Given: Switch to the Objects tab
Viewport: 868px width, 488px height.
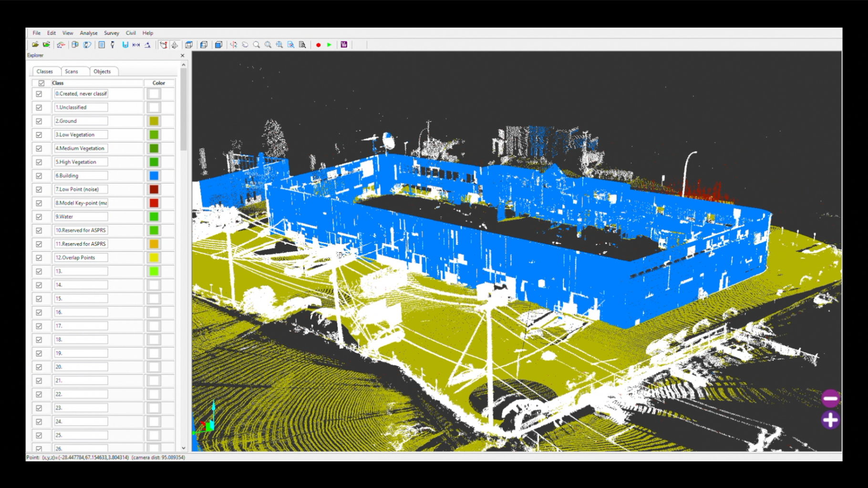Looking at the screenshot, I should pyautogui.click(x=102, y=71).
